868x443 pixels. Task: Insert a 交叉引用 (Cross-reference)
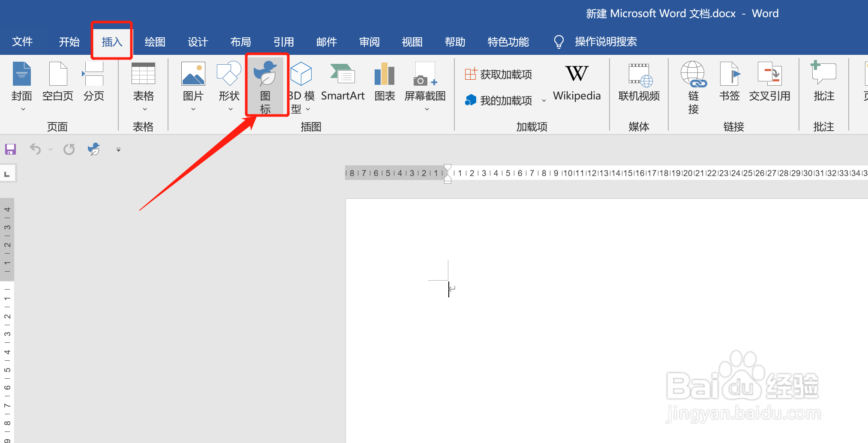[x=770, y=84]
